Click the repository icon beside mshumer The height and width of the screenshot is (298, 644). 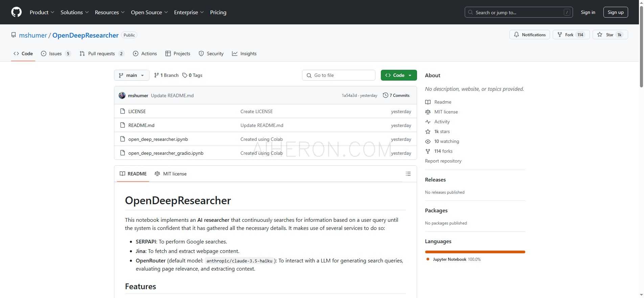tap(14, 35)
